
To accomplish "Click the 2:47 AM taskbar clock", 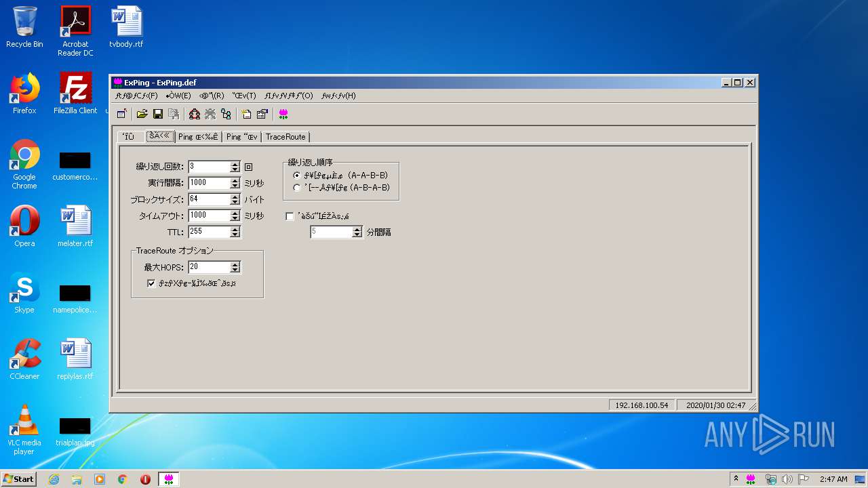I will pos(833,479).
